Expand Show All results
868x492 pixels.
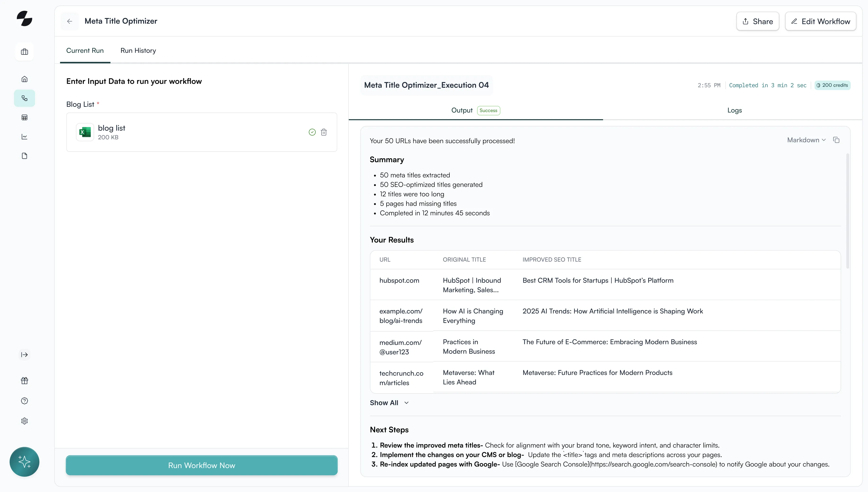click(389, 402)
